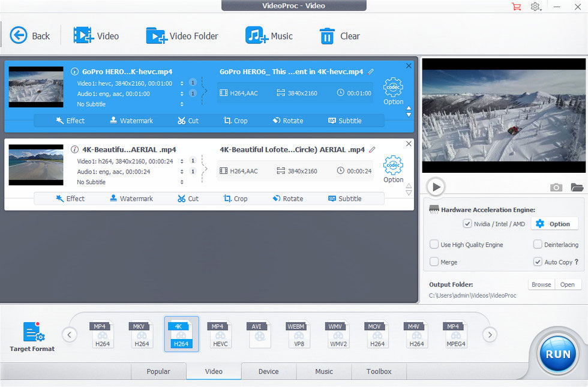The height and width of the screenshot is (387, 588).
Task: Switch to Device tab
Action: pyautogui.click(x=269, y=371)
